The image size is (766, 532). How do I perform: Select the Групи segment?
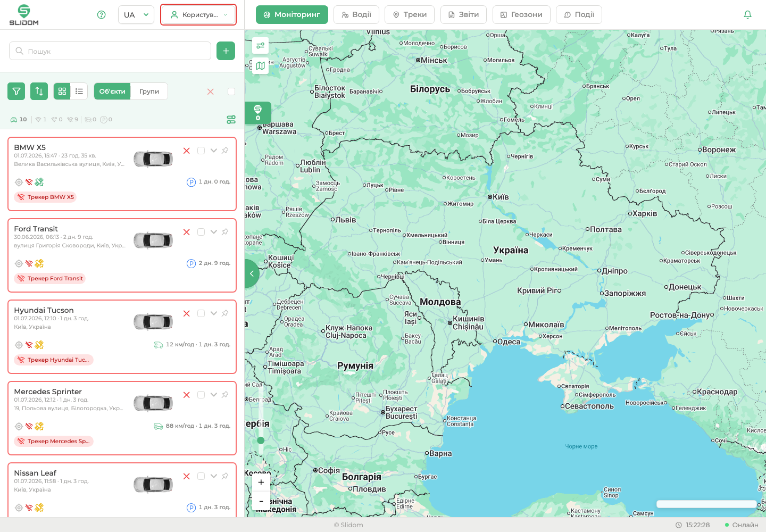[149, 92]
